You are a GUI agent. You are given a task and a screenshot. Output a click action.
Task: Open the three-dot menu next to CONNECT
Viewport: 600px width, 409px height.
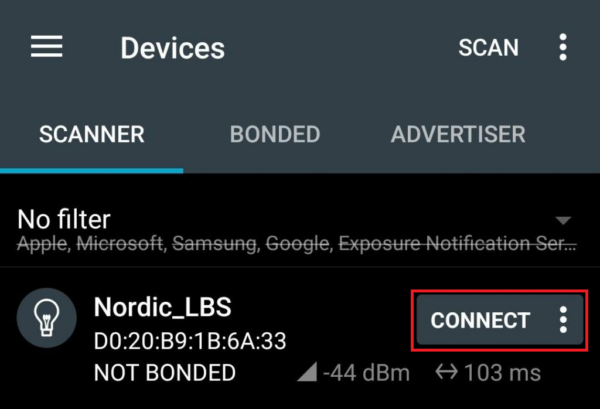(x=563, y=320)
